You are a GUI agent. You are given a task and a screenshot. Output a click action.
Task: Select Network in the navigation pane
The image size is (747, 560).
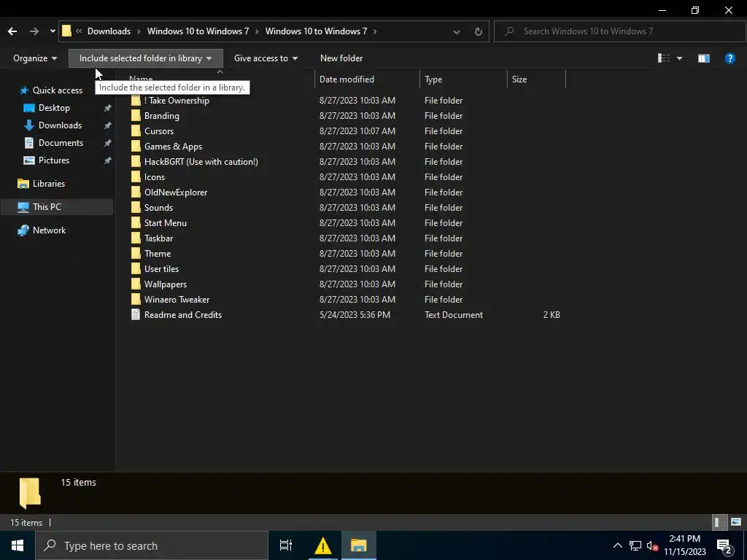coord(49,230)
